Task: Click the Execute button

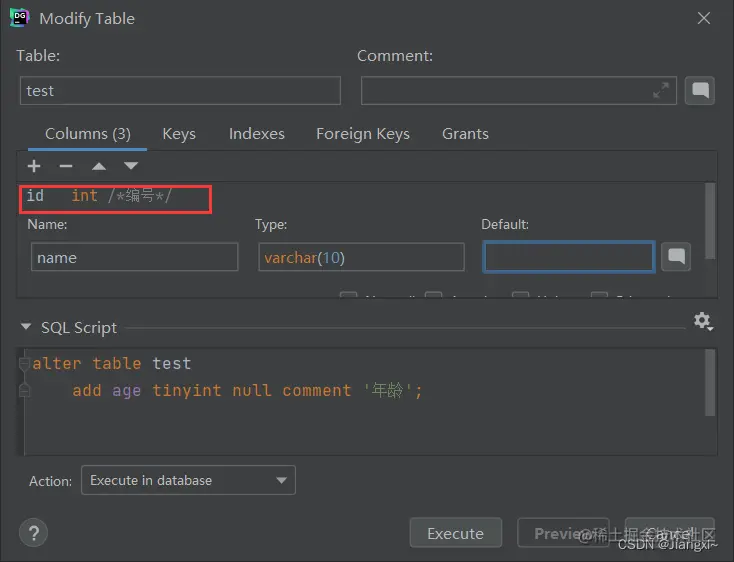Action: [x=455, y=533]
